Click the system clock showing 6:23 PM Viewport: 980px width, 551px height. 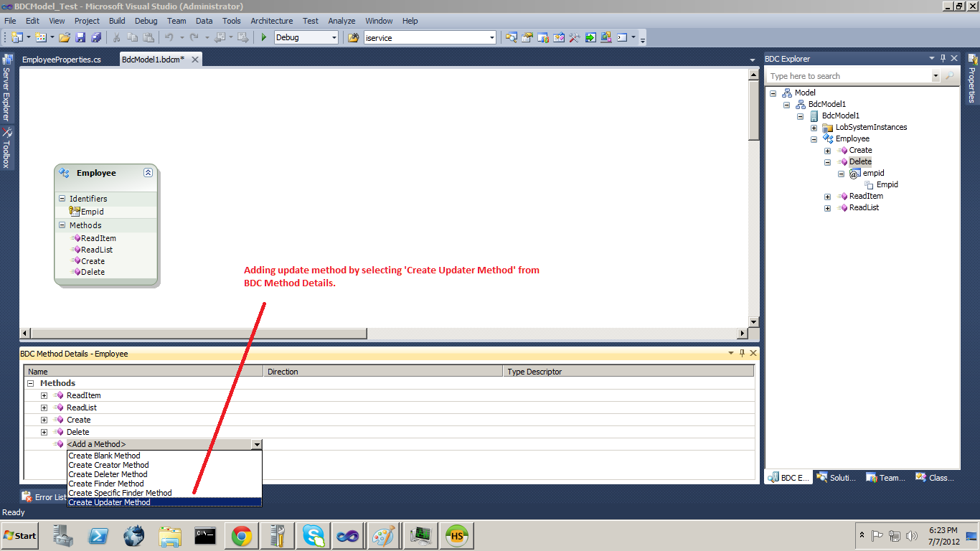point(943,529)
